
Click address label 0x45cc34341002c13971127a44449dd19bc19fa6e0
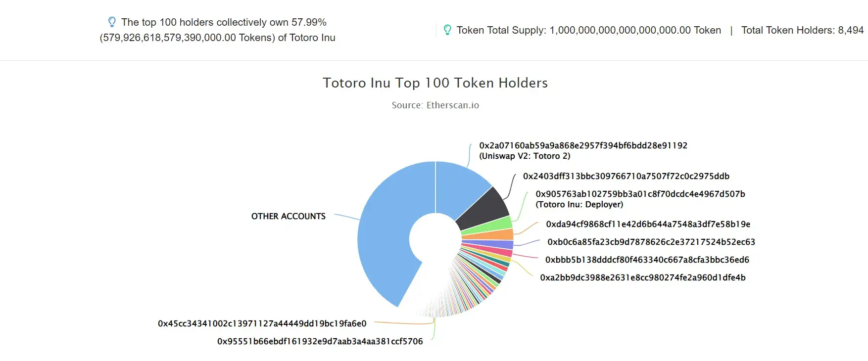click(x=262, y=323)
